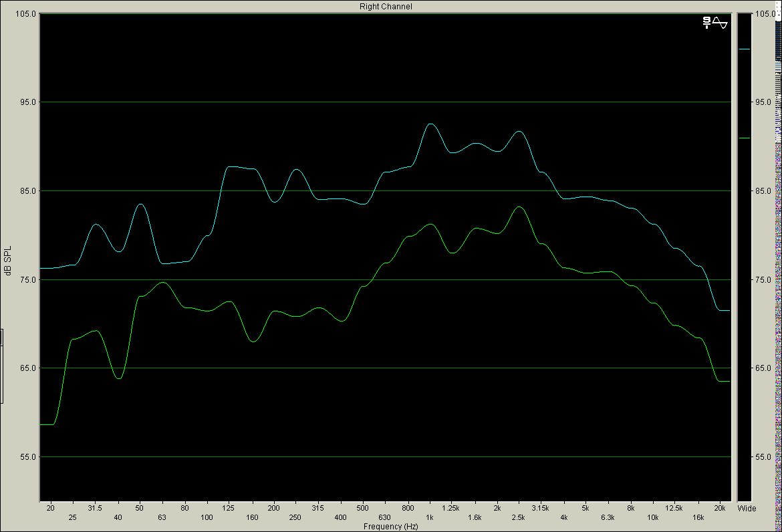The height and width of the screenshot is (532, 782).
Task: Click the cyan trace peak near 1k
Action: click(x=430, y=124)
